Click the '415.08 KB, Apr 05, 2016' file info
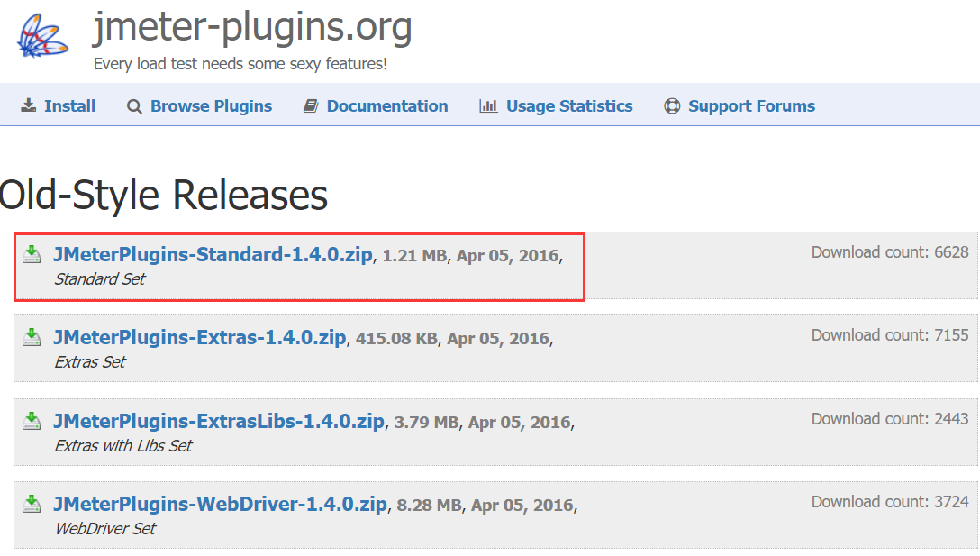Image resolution: width=980 pixels, height=556 pixels. (x=452, y=339)
